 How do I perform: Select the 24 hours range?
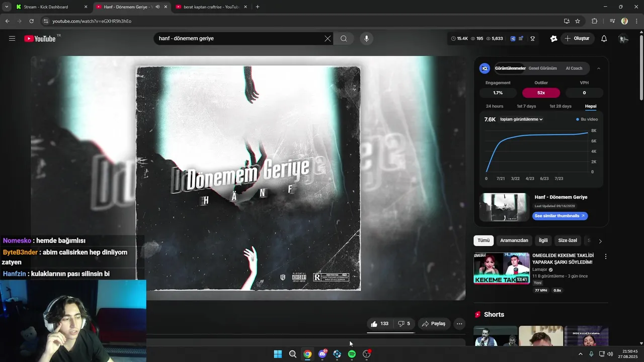(495, 106)
